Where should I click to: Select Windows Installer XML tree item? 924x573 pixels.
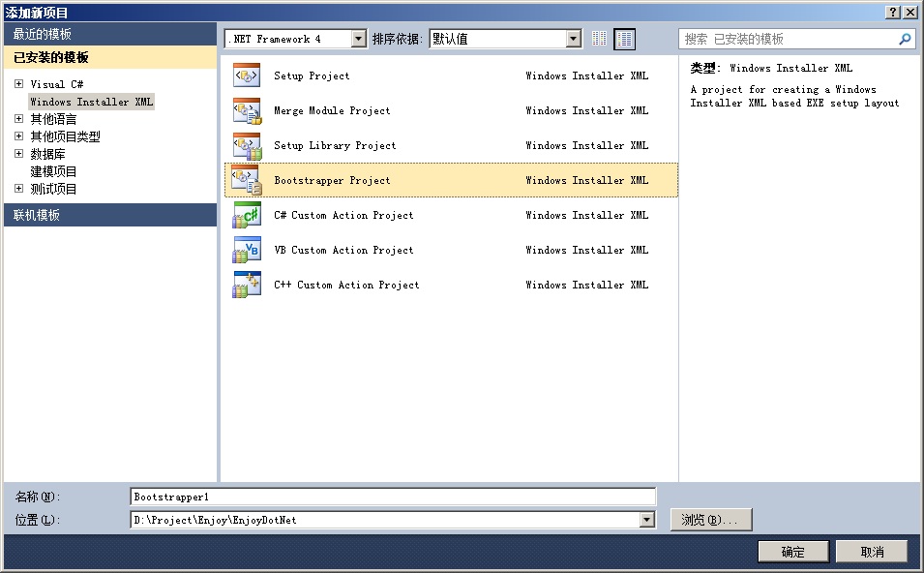pyautogui.click(x=91, y=102)
